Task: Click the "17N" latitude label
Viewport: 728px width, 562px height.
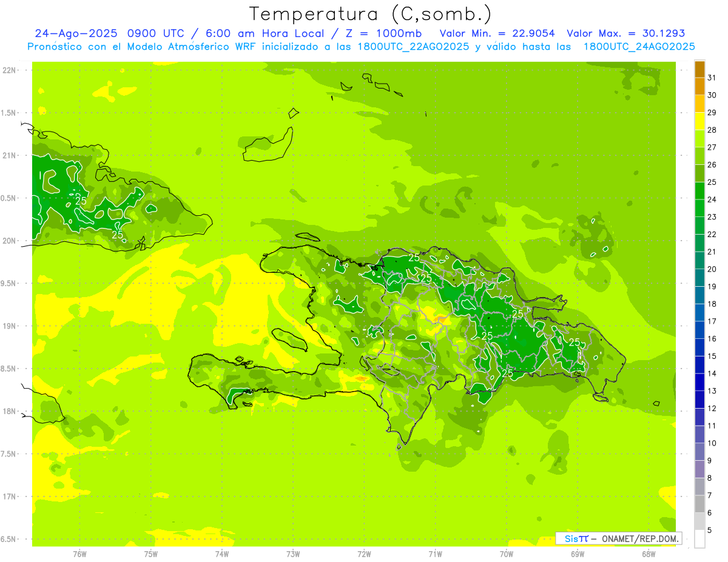Action: 9,497
